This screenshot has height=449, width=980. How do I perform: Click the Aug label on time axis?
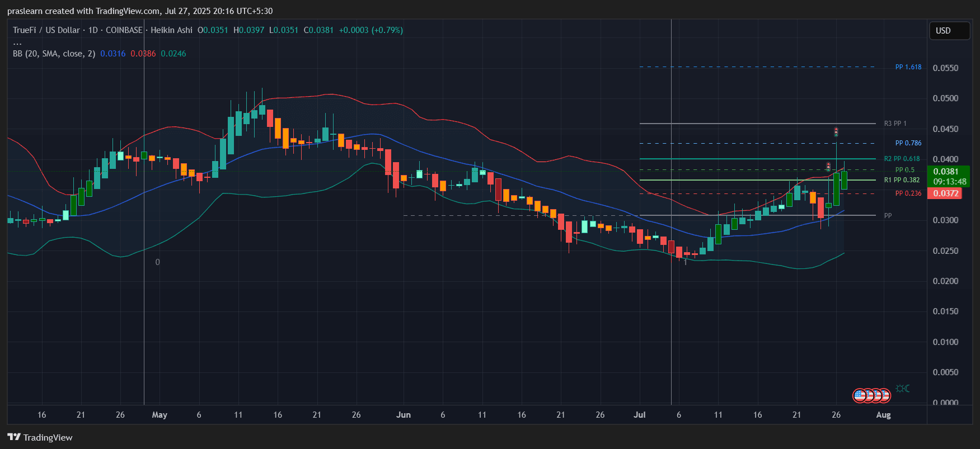coord(883,415)
